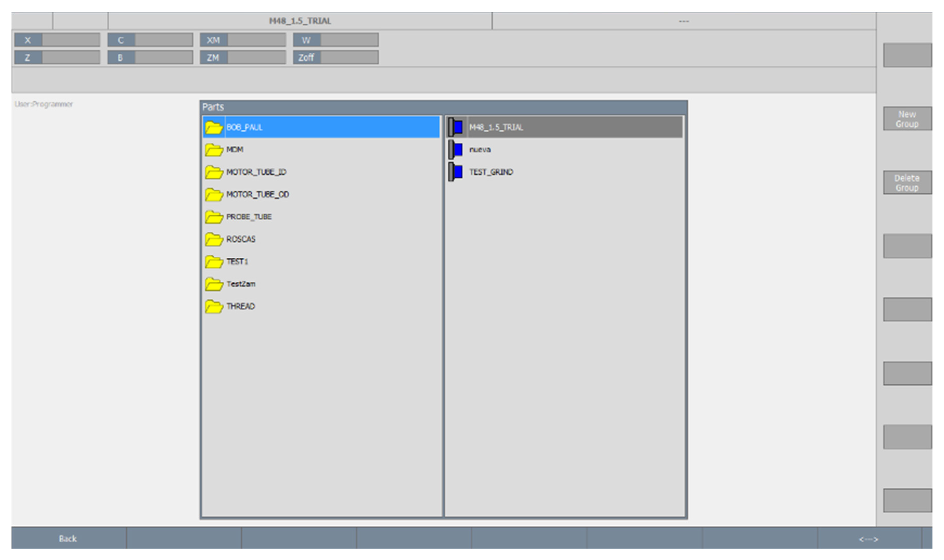The height and width of the screenshot is (560, 944).
Task: Open the TestZam group
Action: (x=241, y=284)
